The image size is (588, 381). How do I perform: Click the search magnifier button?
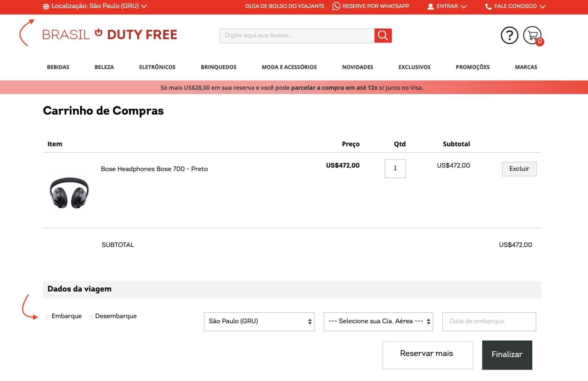(383, 35)
